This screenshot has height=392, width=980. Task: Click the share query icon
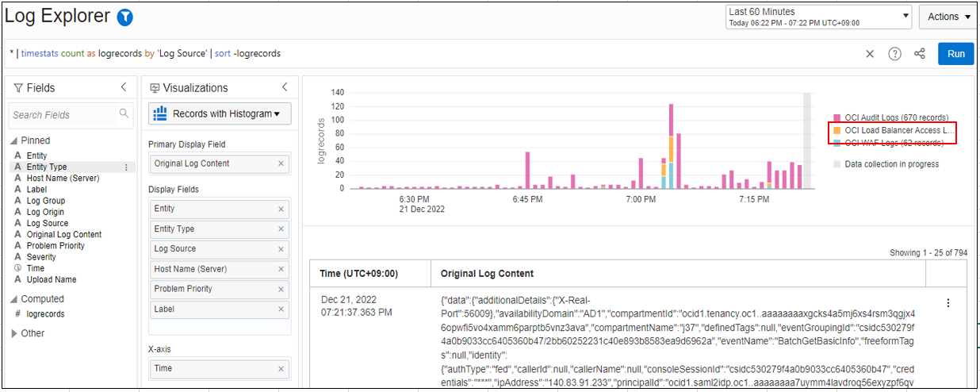click(x=920, y=54)
